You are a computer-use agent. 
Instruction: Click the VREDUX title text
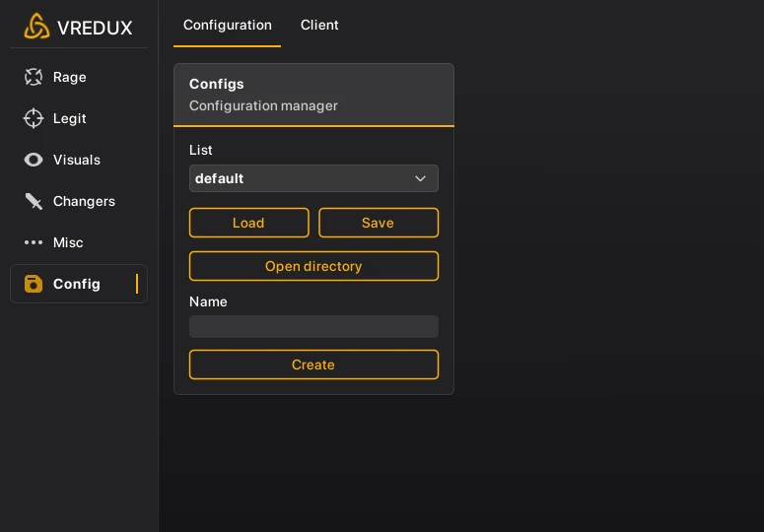tap(95, 28)
